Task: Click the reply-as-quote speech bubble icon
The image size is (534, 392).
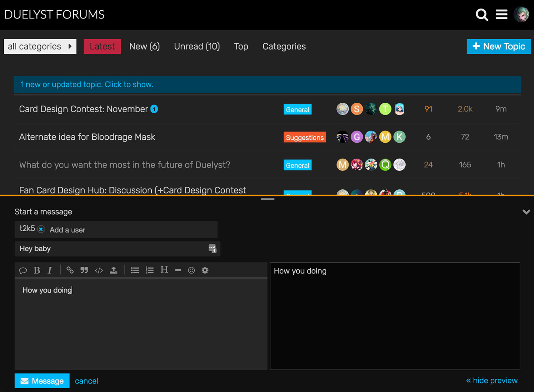Action: pos(23,270)
